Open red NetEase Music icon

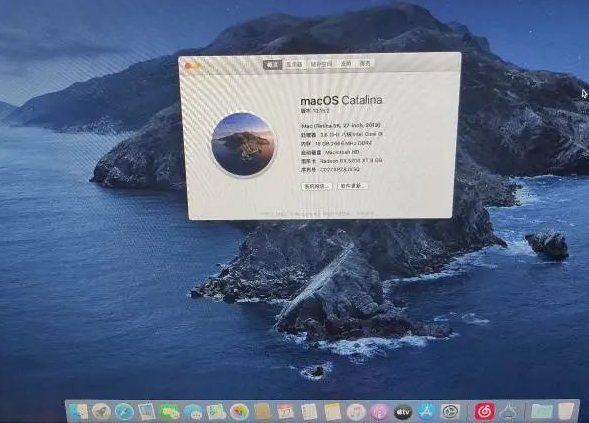[485, 412]
